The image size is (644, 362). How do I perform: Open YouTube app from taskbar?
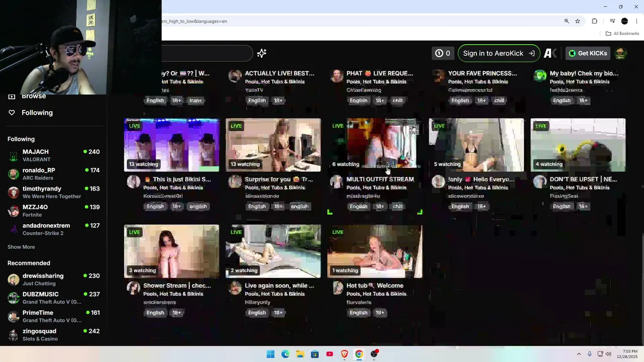coord(330,354)
